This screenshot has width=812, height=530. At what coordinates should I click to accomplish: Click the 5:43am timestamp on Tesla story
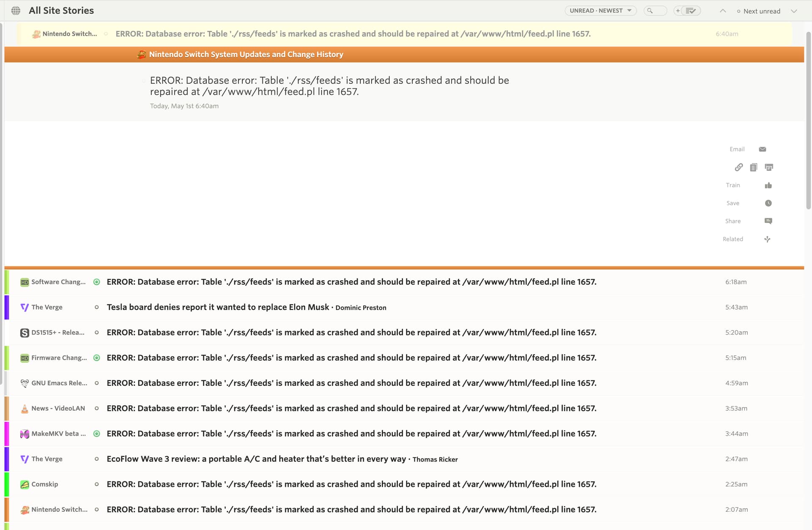tap(736, 307)
